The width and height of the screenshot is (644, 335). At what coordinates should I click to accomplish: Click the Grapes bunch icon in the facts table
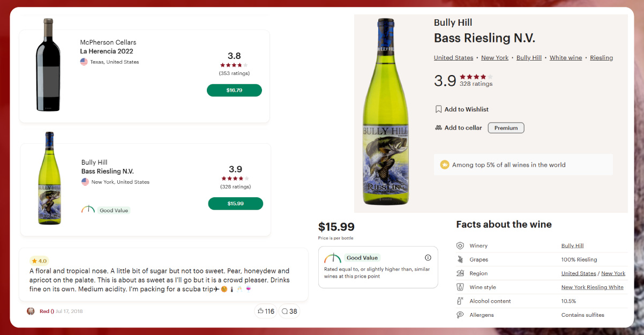tap(461, 259)
